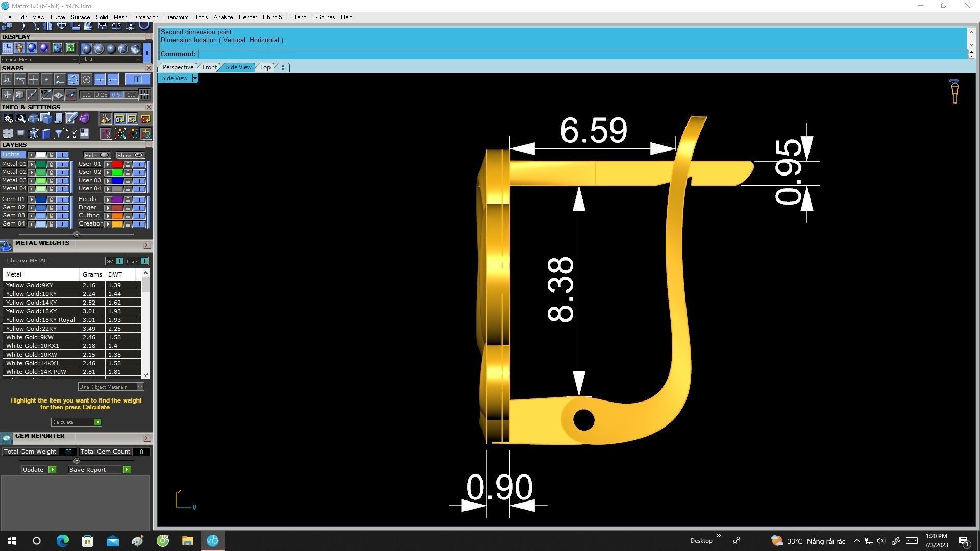Viewport: 980px width, 551px height.
Task: Click the red color swatch of User 01
Action: [117, 164]
